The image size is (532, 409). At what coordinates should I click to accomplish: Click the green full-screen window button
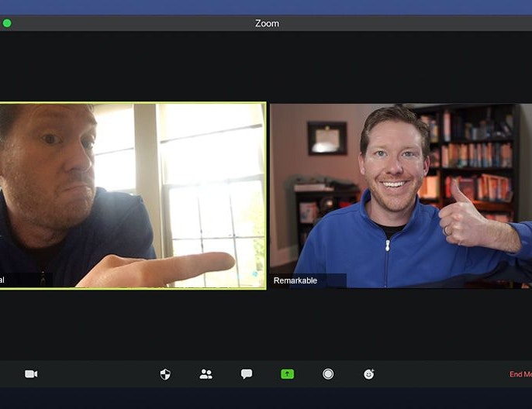click(x=7, y=23)
